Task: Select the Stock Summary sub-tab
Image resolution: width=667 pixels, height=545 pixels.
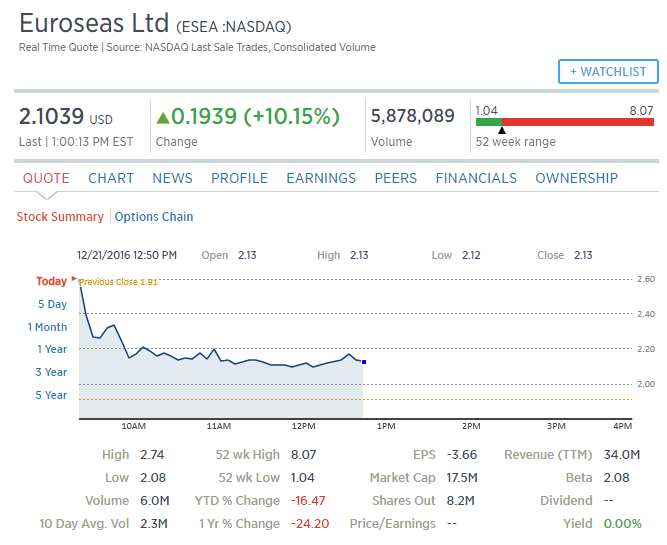Action: pyautogui.click(x=60, y=217)
